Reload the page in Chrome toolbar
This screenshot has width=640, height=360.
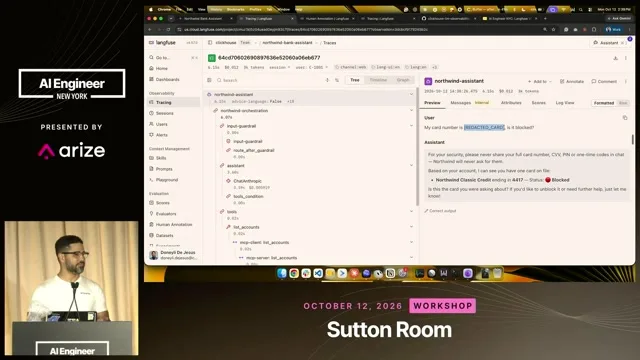168,29
